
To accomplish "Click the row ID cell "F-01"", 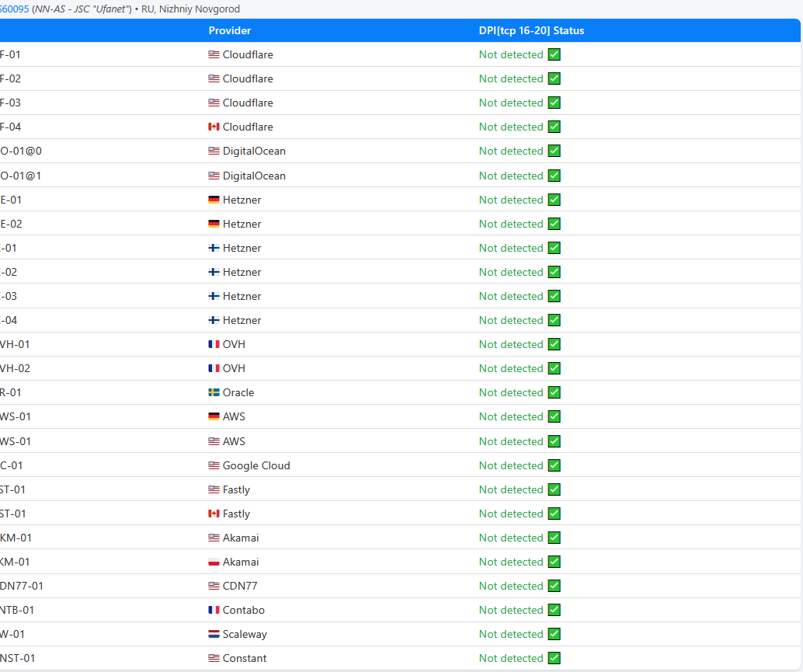I will [10, 54].
